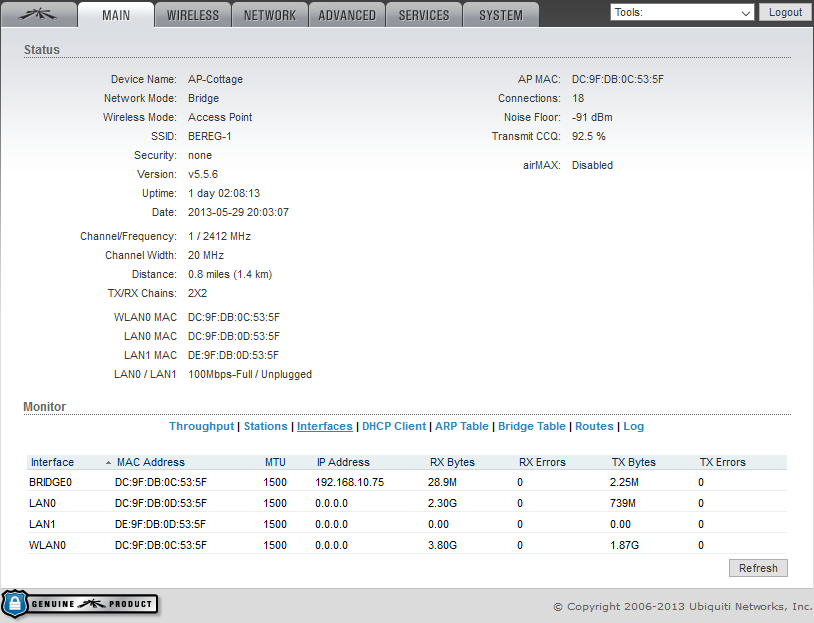Click the 1.87G TX Bytes value

[624, 545]
